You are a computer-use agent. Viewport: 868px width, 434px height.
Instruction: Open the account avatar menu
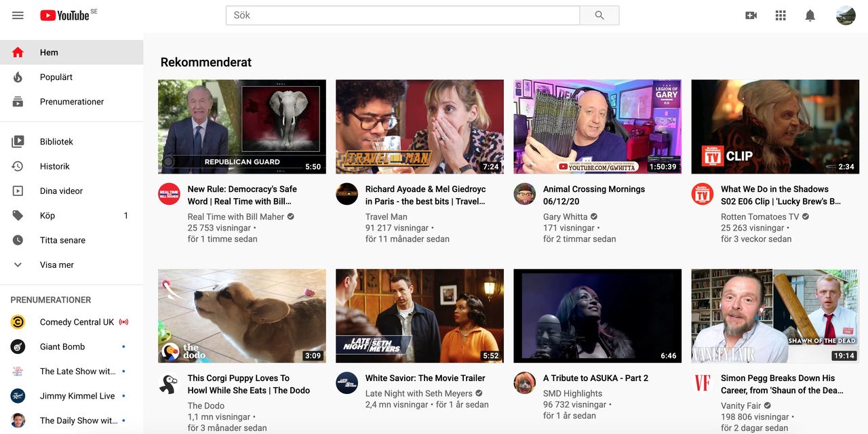pos(846,15)
